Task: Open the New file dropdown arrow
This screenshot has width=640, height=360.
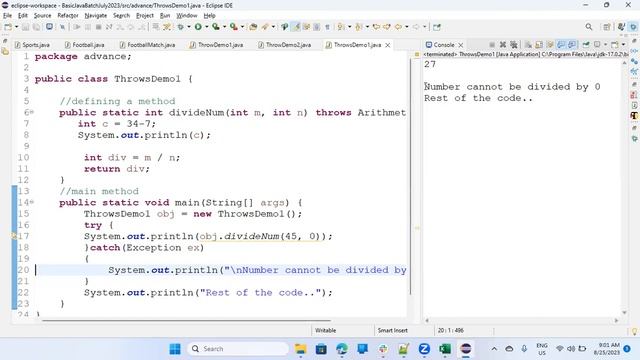Action: pyautogui.click(x=17, y=27)
